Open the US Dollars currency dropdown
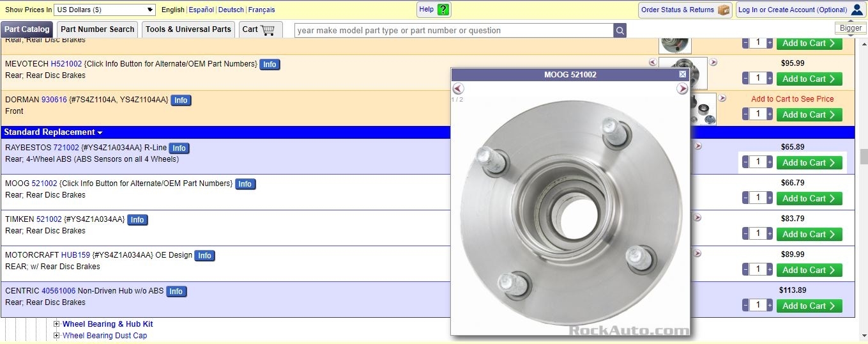868x344 pixels. [105, 10]
